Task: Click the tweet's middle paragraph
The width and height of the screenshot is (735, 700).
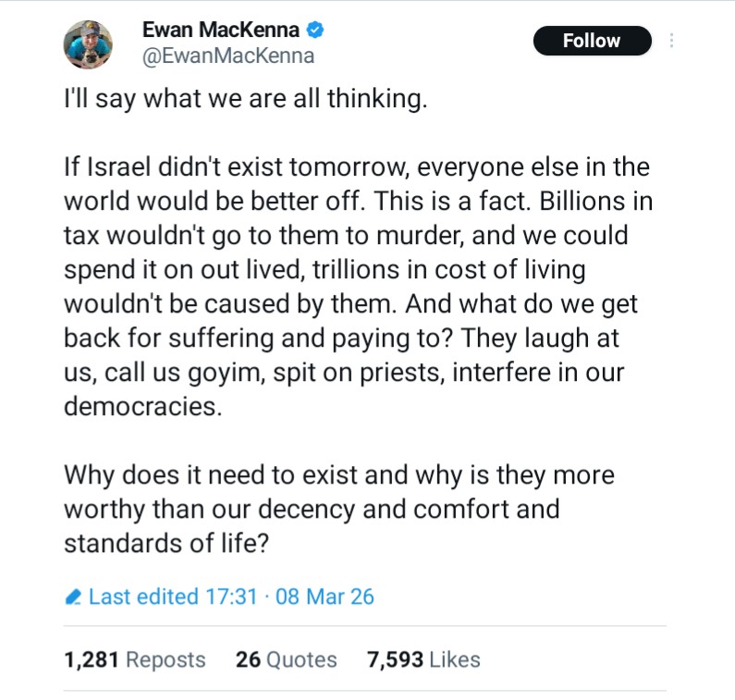Action: pyautogui.click(x=356, y=288)
